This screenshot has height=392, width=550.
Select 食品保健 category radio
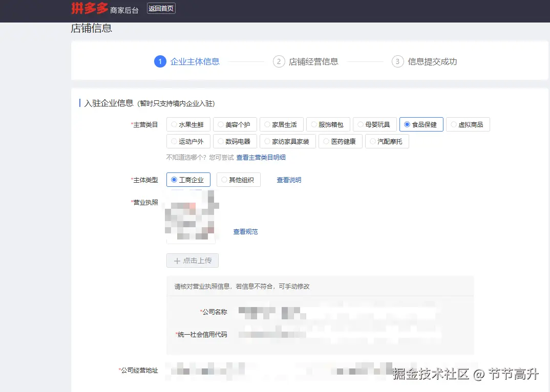[421, 124]
